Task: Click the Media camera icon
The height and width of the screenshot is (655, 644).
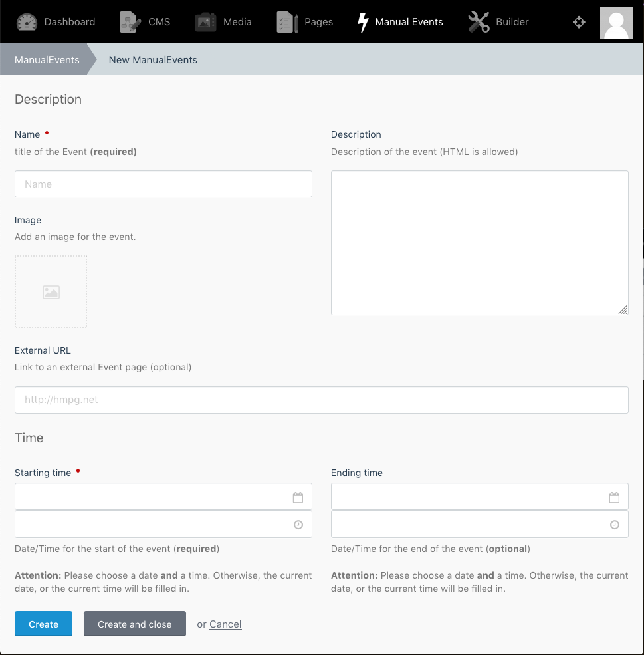Action: pyautogui.click(x=205, y=22)
